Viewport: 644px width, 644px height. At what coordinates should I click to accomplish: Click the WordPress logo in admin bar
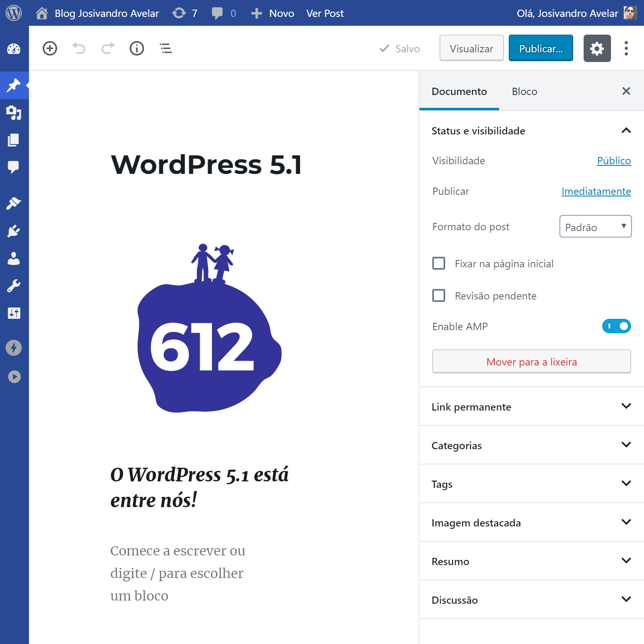[x=14, y=13]
